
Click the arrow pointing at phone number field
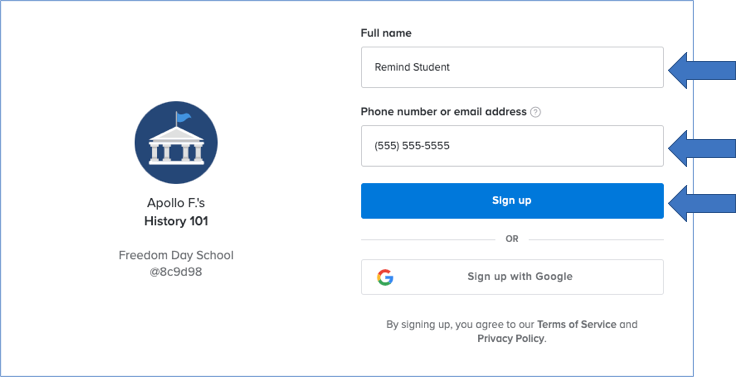pos(702,148)
